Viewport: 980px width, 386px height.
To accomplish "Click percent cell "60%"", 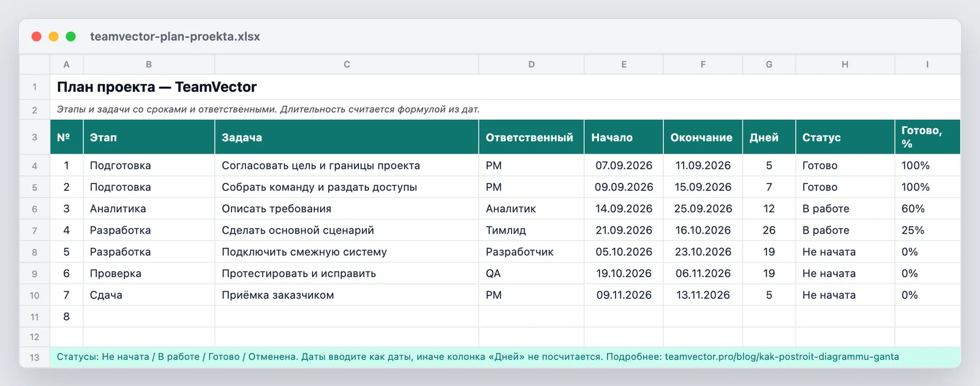I will (927, 209).
